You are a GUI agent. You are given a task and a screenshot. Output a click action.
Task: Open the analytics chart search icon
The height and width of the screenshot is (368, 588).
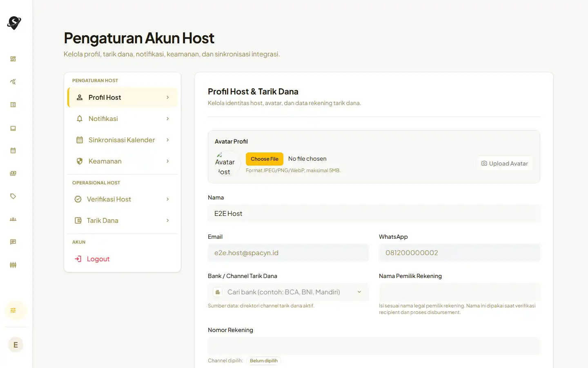13,82
